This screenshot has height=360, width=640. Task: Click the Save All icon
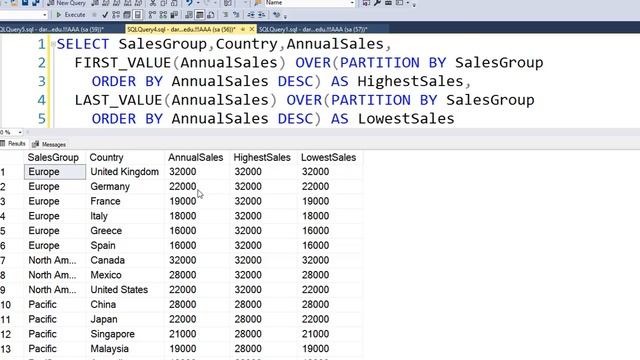(36, 3)
